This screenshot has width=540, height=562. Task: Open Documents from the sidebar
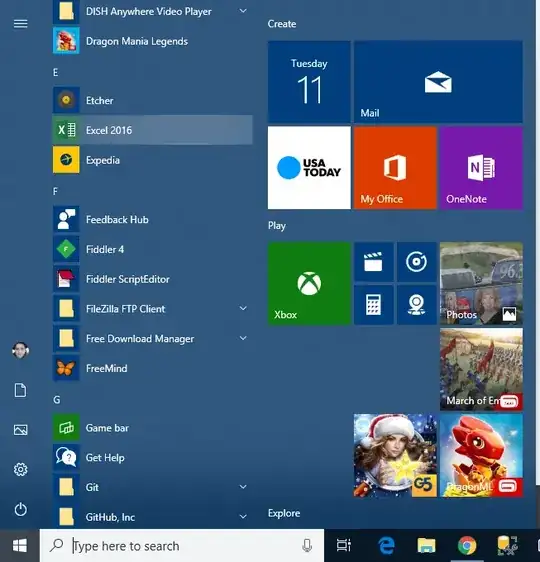pyautogui.click(x=20, y=390)
